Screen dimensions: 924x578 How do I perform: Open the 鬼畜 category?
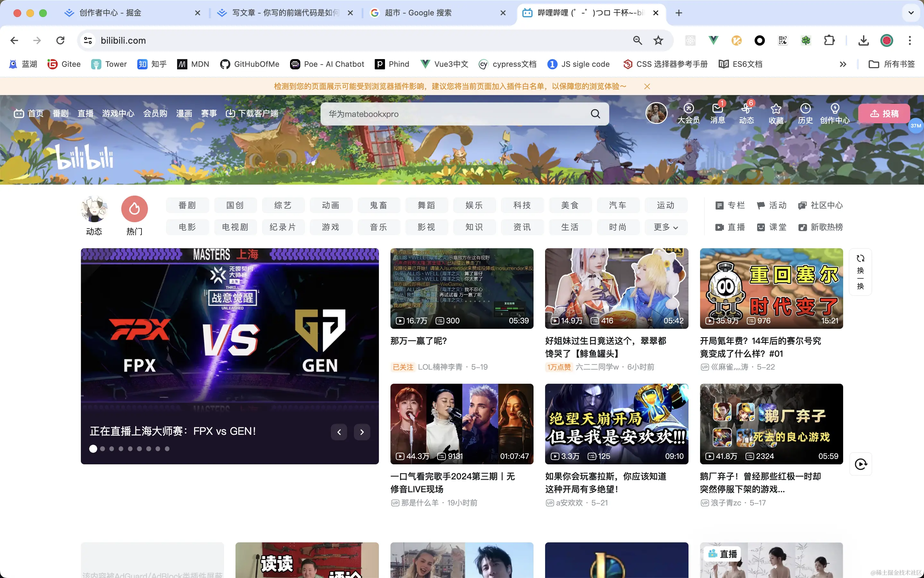[378, 205]
